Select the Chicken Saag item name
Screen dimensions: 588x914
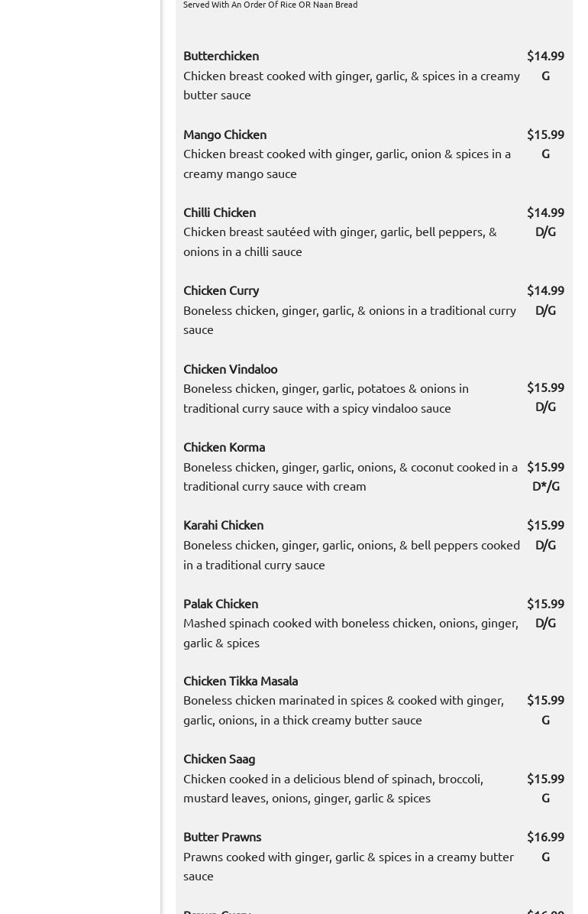(x=219, y=759)
